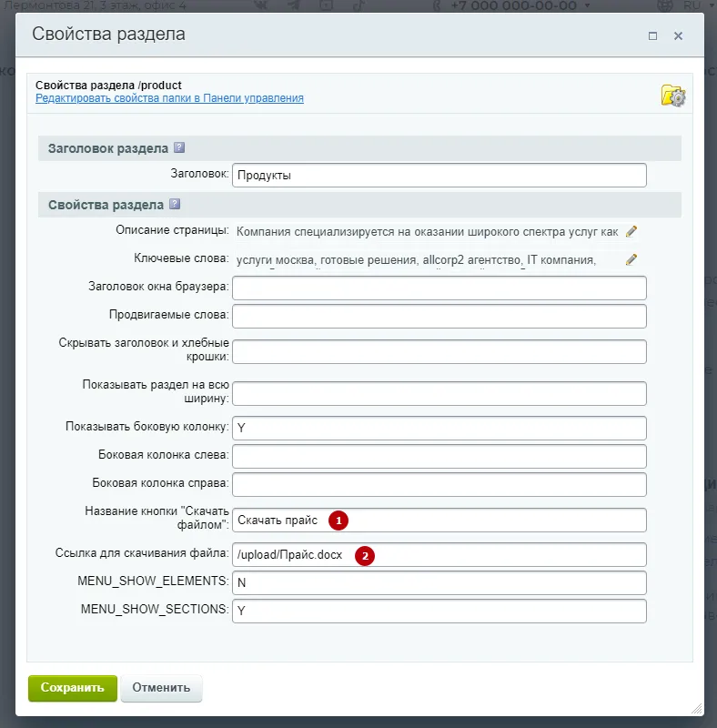Edit Ключевые слова with pencil icon
The image size is (717, 728).
pos(631,259)
